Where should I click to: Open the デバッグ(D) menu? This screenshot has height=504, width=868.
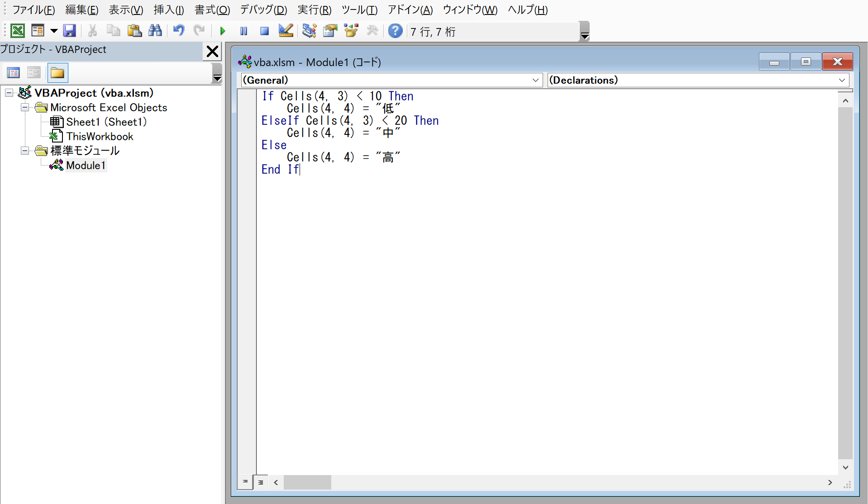coord(263,10)
